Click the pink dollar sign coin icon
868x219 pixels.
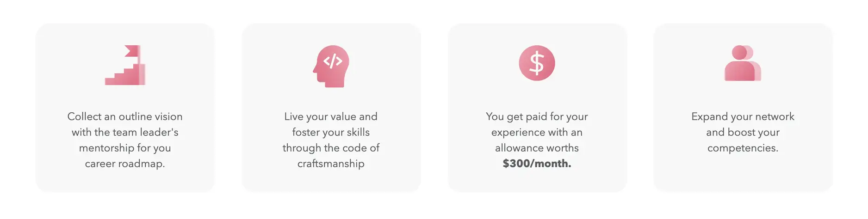[x=537, y=63]
